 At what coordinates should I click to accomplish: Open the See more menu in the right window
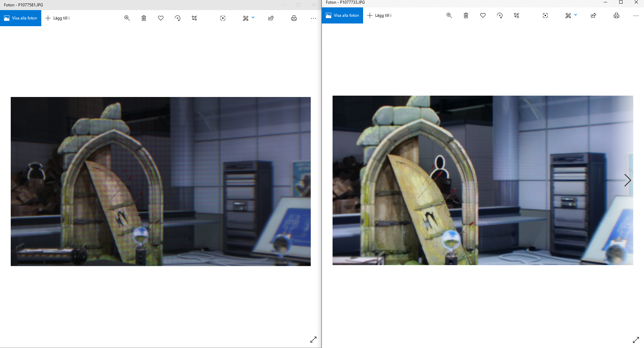pyautogui.click(x=636, y=15)
